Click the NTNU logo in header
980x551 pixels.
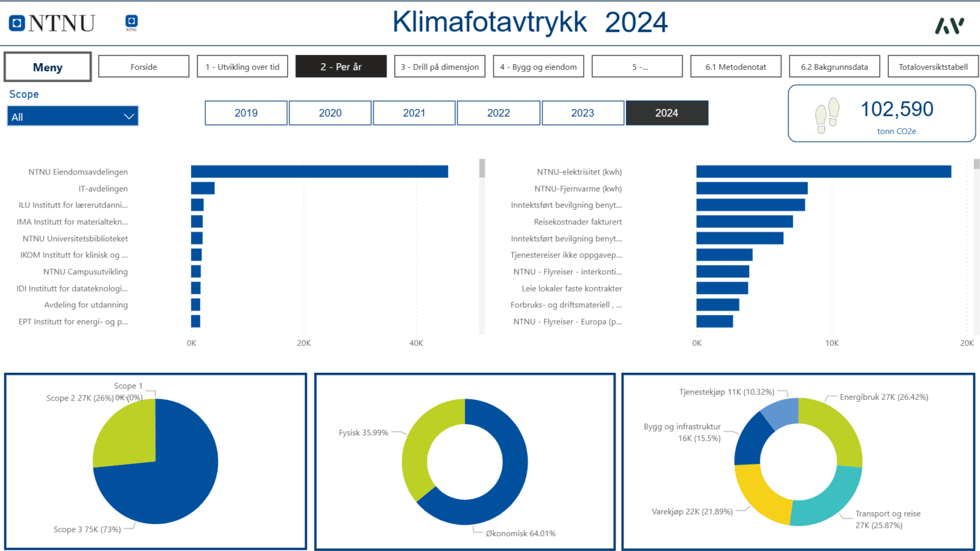(x=52, y=23)
